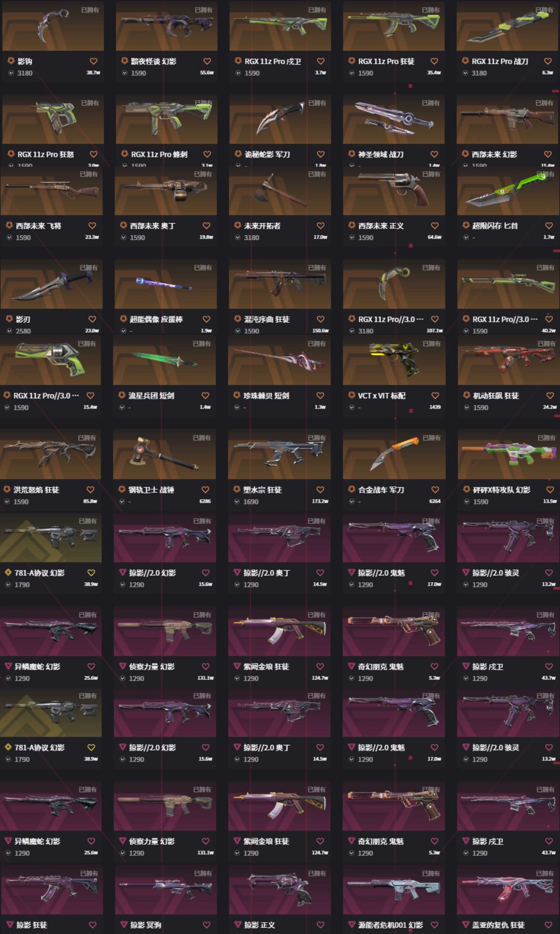
Task: Click the heart icon beside 未来开拓者
Action: [x=320, y=226]
